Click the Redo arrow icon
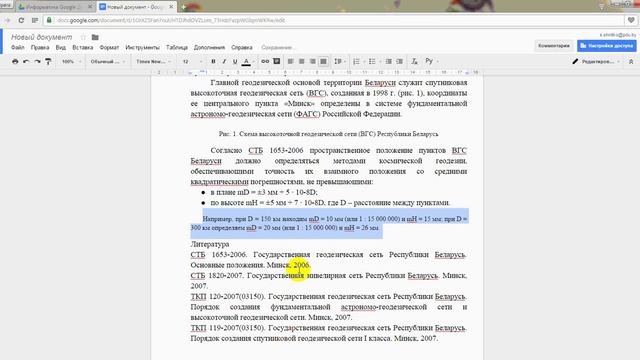 [37, 62]
